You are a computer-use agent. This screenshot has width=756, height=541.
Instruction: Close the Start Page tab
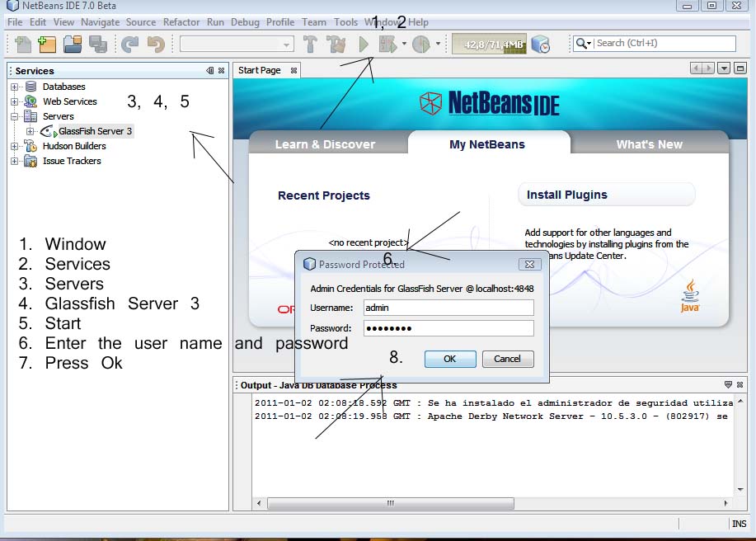tap(293, 70)
